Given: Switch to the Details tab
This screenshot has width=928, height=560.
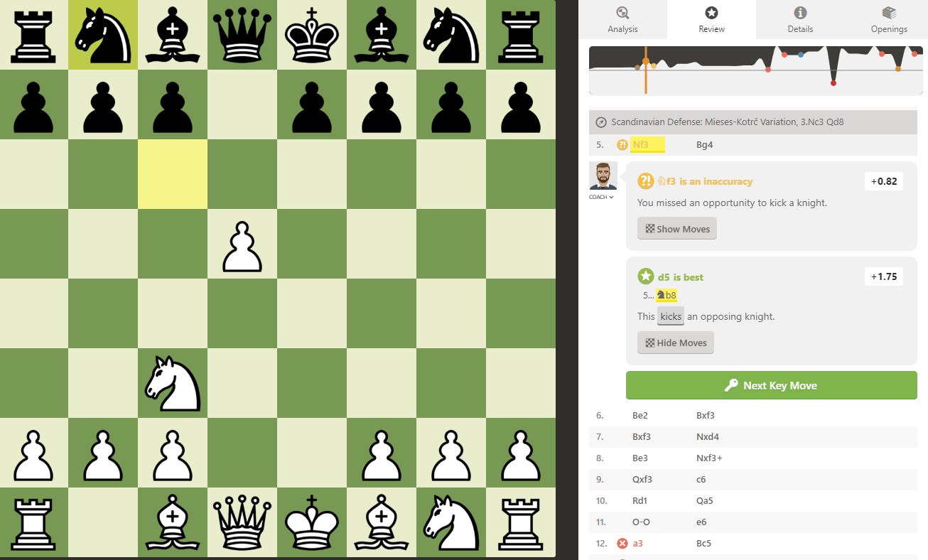Looking at the screenshot, I should click(800, 19).
